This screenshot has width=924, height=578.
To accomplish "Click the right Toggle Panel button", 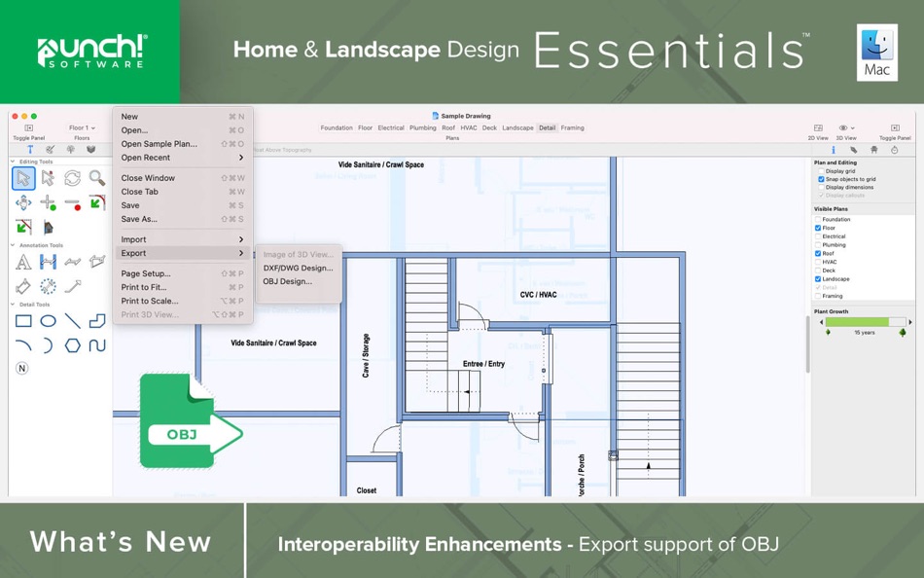I will [895, 128].
